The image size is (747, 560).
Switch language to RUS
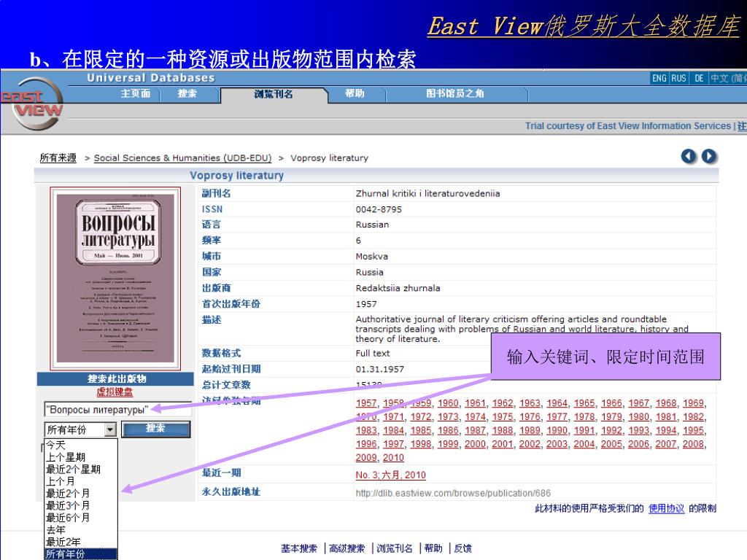[679, 78]
